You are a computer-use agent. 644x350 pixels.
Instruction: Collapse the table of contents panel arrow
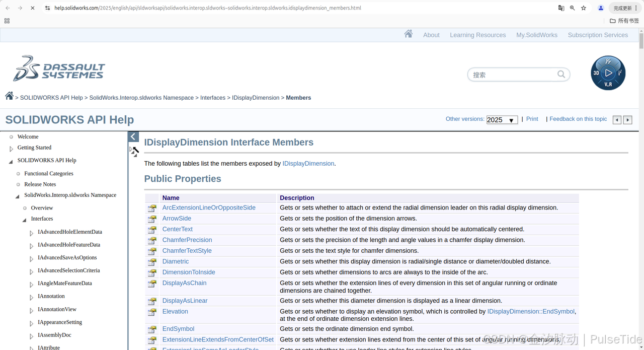(133, 136)
